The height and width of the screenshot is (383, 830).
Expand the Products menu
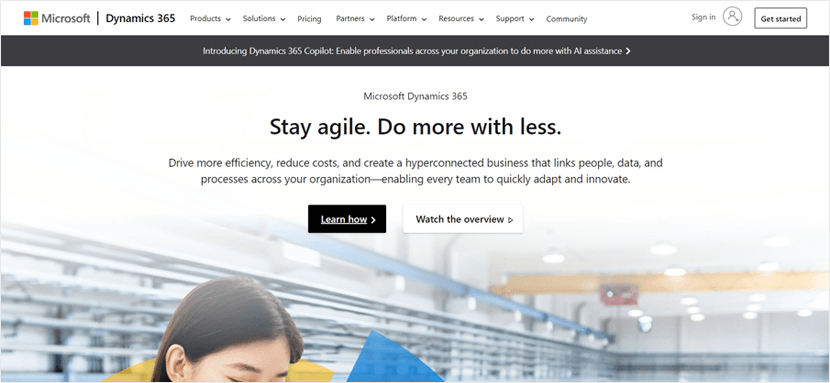click(x=210, y=19)
